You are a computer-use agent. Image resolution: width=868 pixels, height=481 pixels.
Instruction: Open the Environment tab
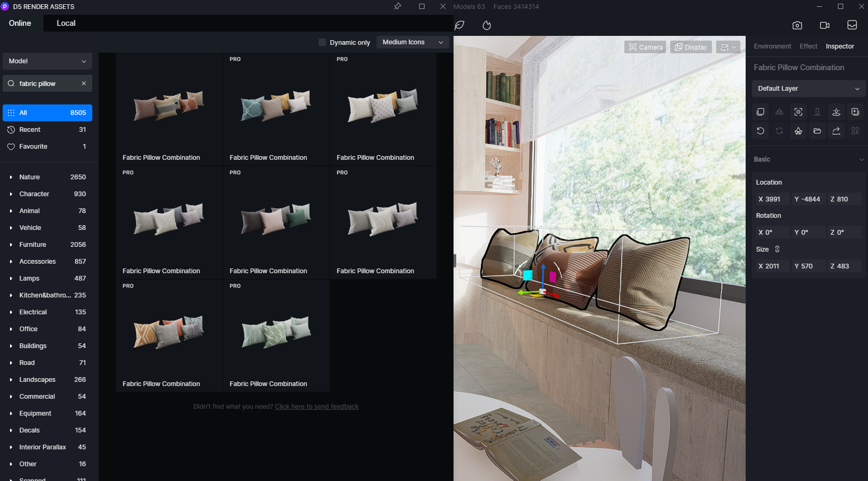coord(773,46)
